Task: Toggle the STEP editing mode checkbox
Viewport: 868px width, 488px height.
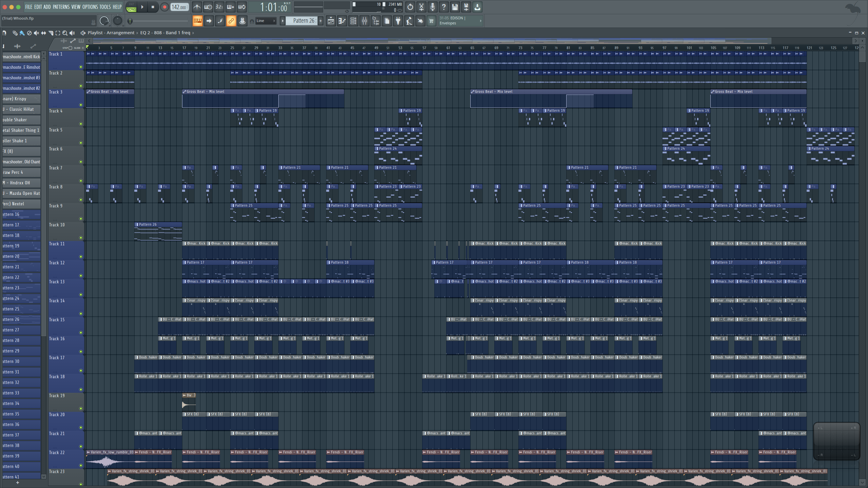Action: (70, 48)
